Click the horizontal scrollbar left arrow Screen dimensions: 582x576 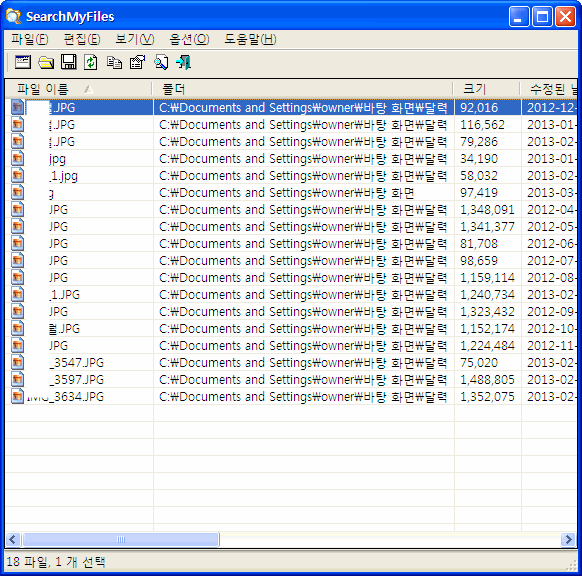tap(13, 539)
